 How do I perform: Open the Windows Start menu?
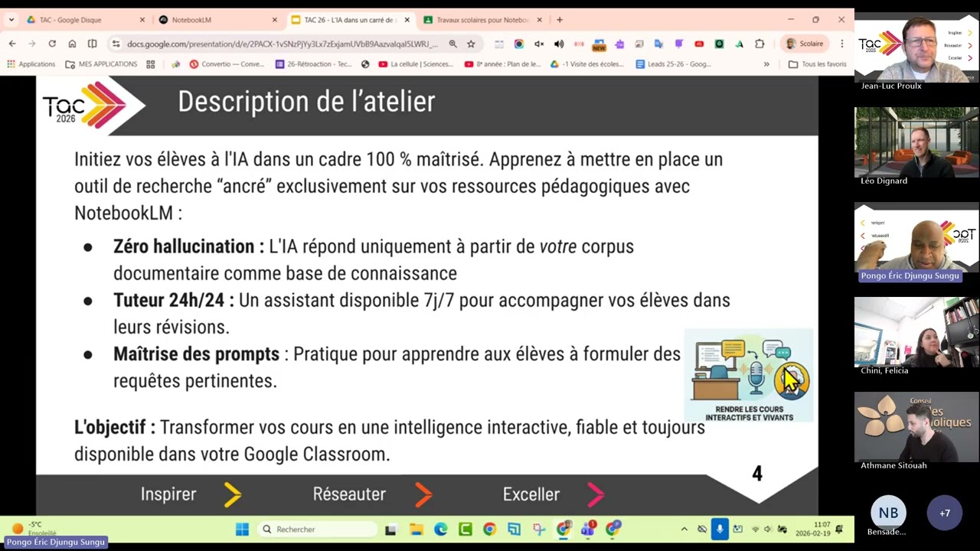click(x=242, y=529)
